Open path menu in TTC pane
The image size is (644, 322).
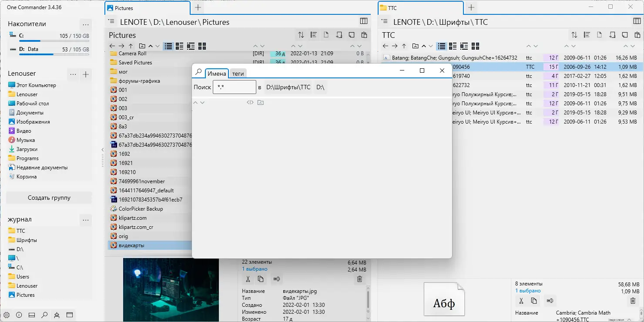tap(385, 21)
